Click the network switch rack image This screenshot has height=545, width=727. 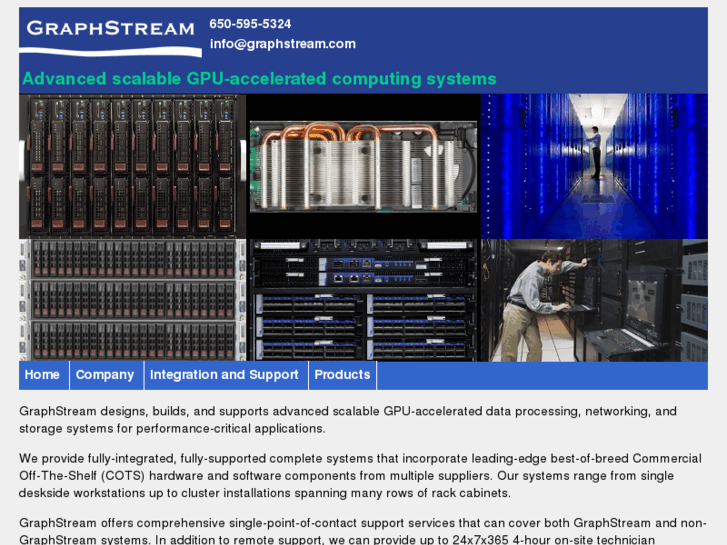(364, 300)
